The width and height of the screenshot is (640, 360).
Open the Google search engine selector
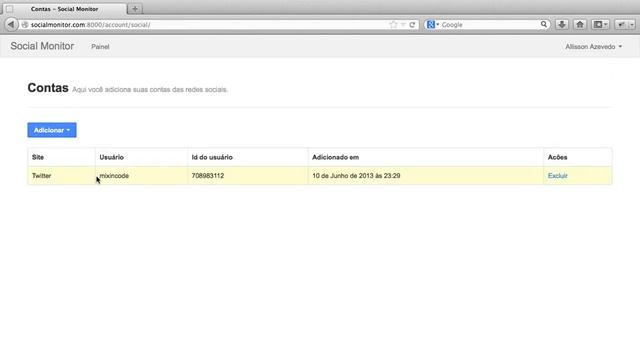(433, 24)
